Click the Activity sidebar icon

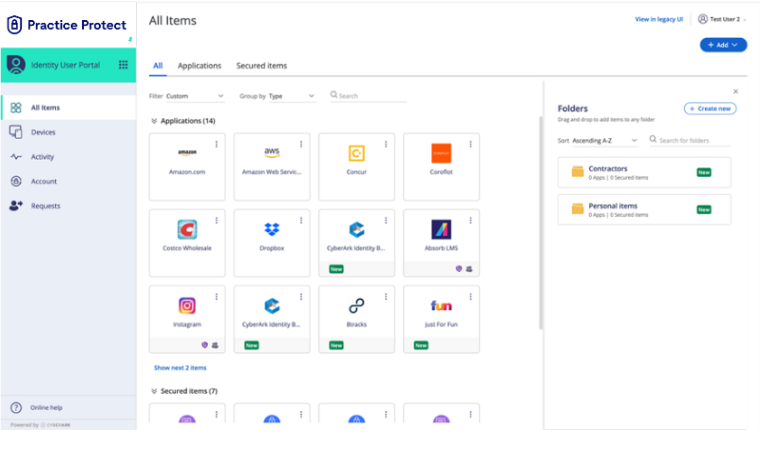tap(16, 157)
